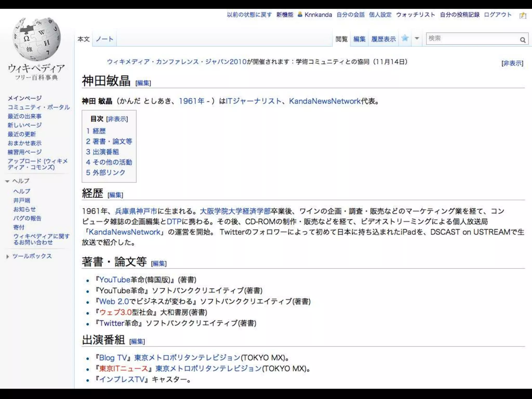Image resolution: width=532 pixels, height=399 pixels.
Task: Switch to the ノート tab
Action: [x=104, y=39]
